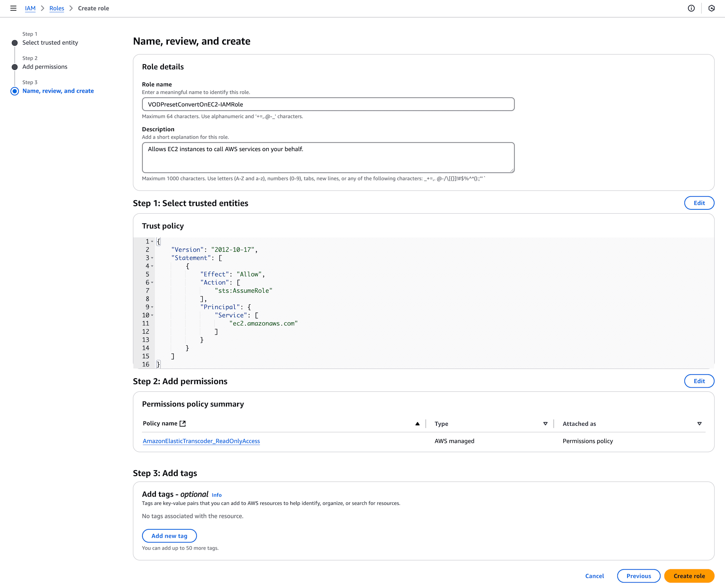The width and height of the screenshot is (725, 588).
Task: Click Add new tag button
Action: tap(169, 536)
